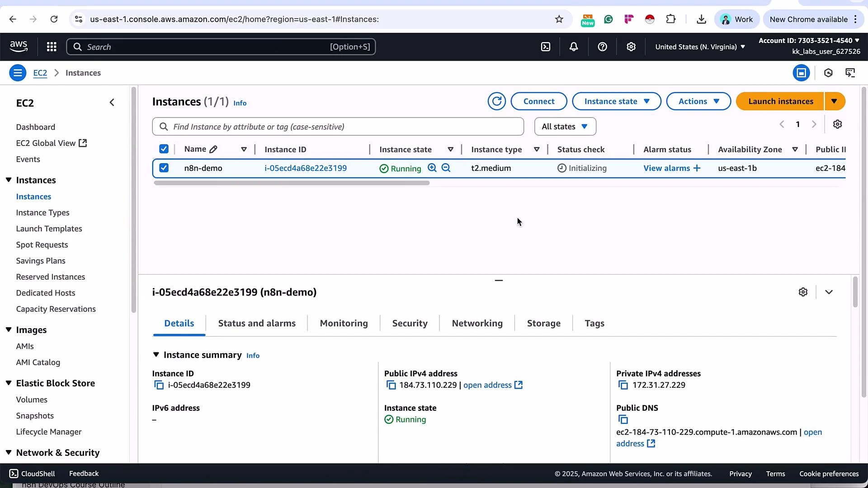Open the All states filter dropdown
The width and height of the screenshot is (868, 488).
[x=565, y=127]
